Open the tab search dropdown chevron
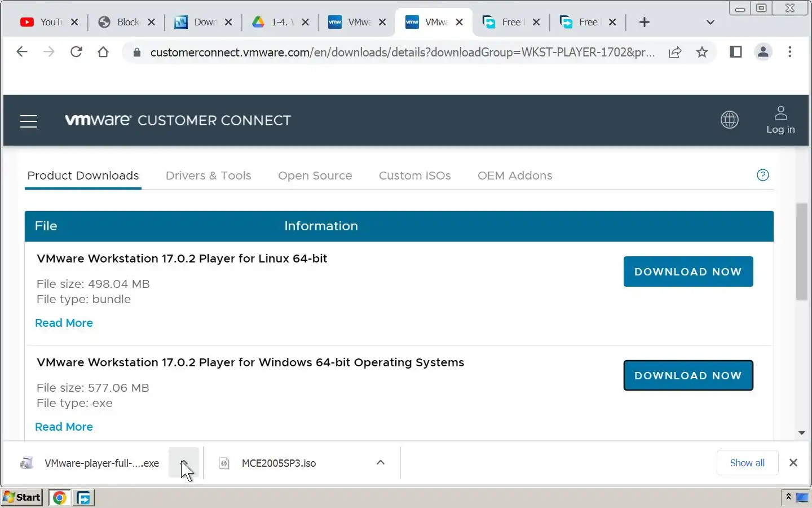Image resolution: width=812 pixels, height=508 pixels. (710, 22)
